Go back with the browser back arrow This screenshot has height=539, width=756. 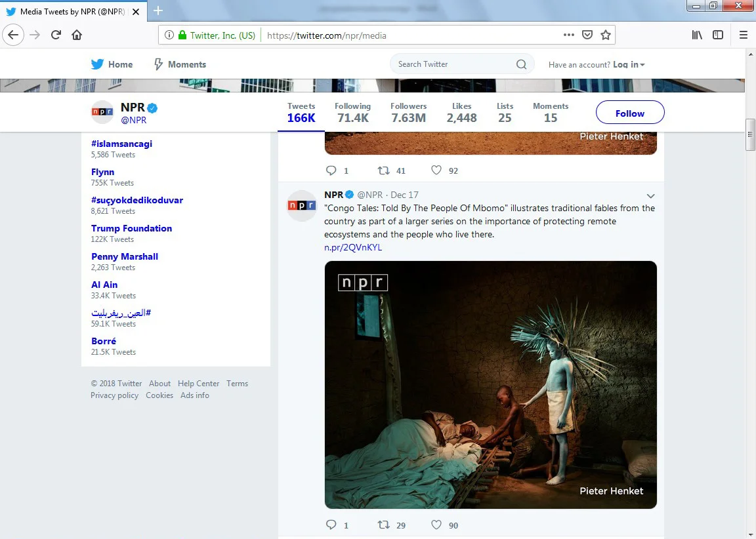(13, 35)
